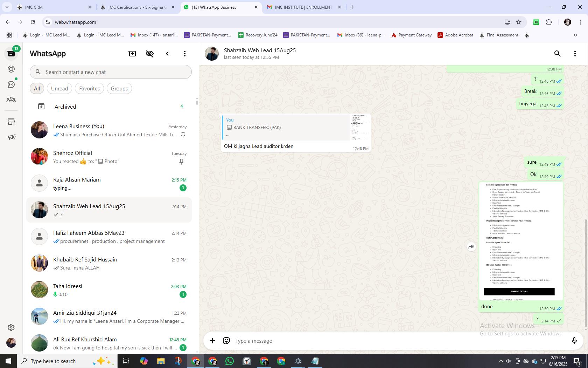588x368 pixels.
Task: Open Payment Gateway bookmark
Action: point(411,35)
